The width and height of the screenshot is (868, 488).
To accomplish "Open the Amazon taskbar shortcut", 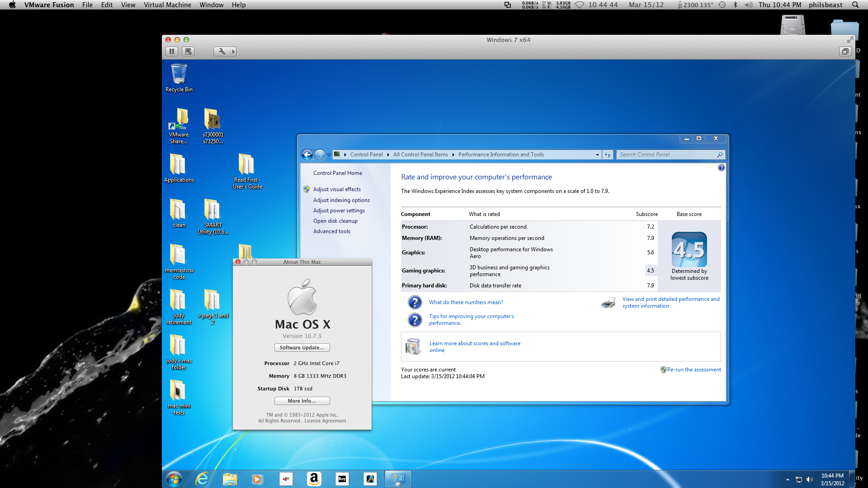I will click(314, 479).
